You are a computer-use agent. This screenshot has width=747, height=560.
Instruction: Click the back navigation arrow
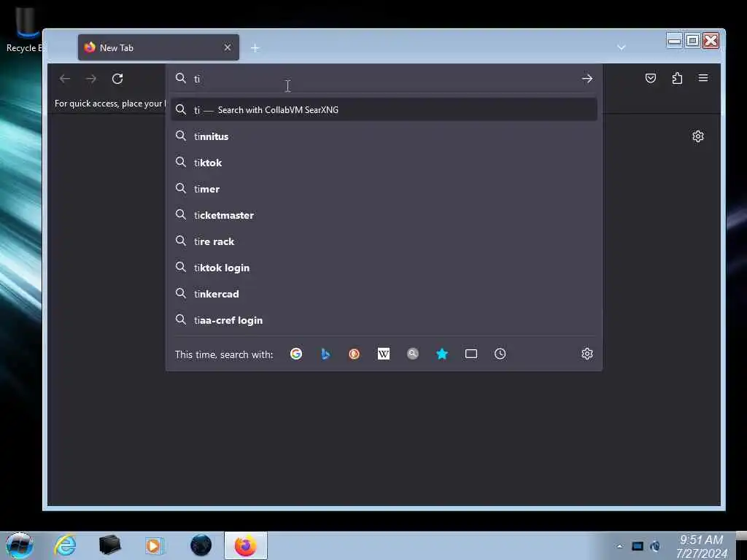coord(65,79)
